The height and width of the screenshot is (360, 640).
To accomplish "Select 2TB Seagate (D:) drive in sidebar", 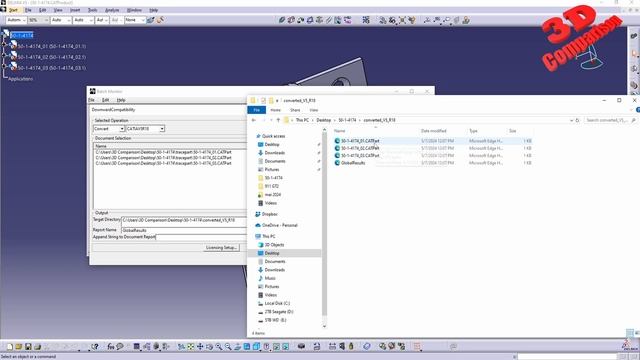I will point(279,311).
